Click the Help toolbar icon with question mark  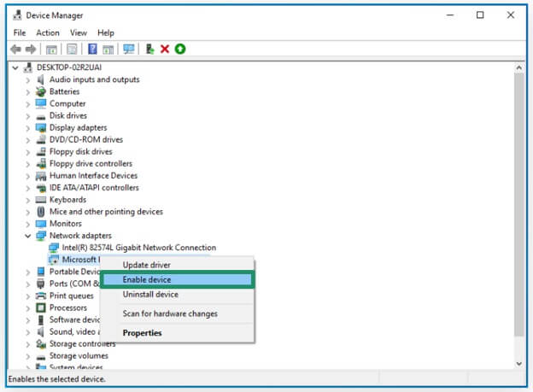coord(92,50)
